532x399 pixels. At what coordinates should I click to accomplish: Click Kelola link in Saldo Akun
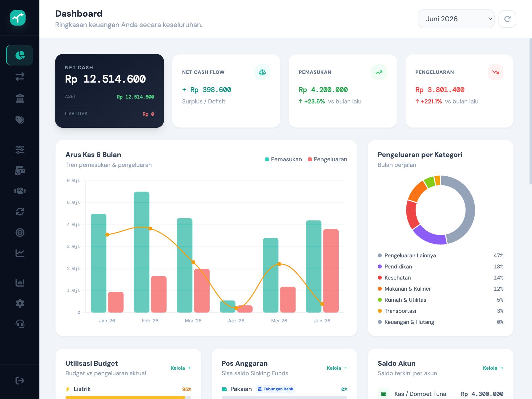click(493, 368)
